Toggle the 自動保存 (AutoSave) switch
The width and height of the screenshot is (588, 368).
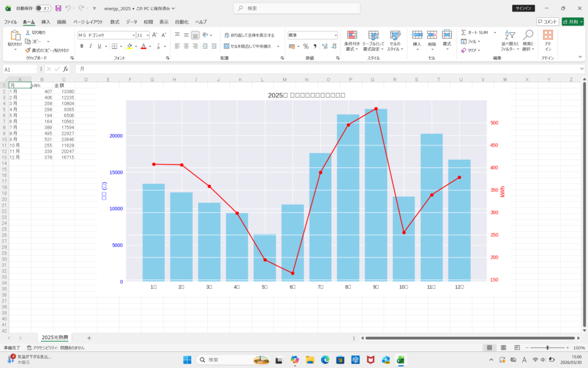point(43,9)
